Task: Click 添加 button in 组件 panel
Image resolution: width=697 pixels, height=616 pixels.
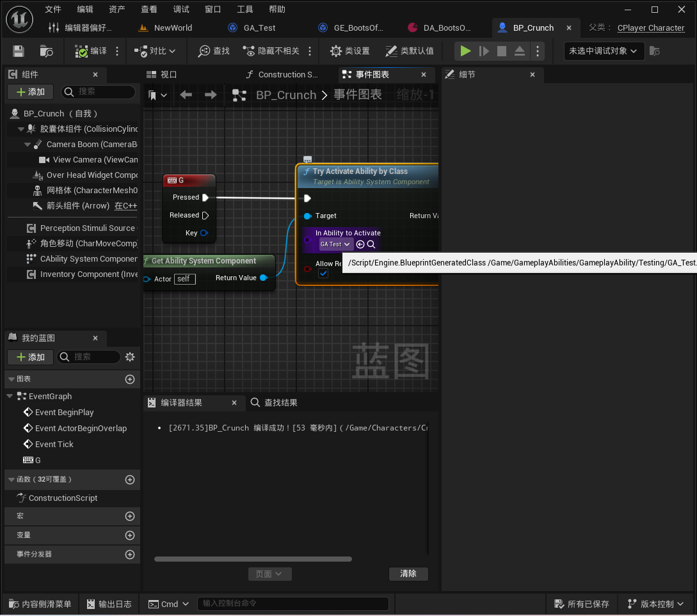Action: pos(31,92)
